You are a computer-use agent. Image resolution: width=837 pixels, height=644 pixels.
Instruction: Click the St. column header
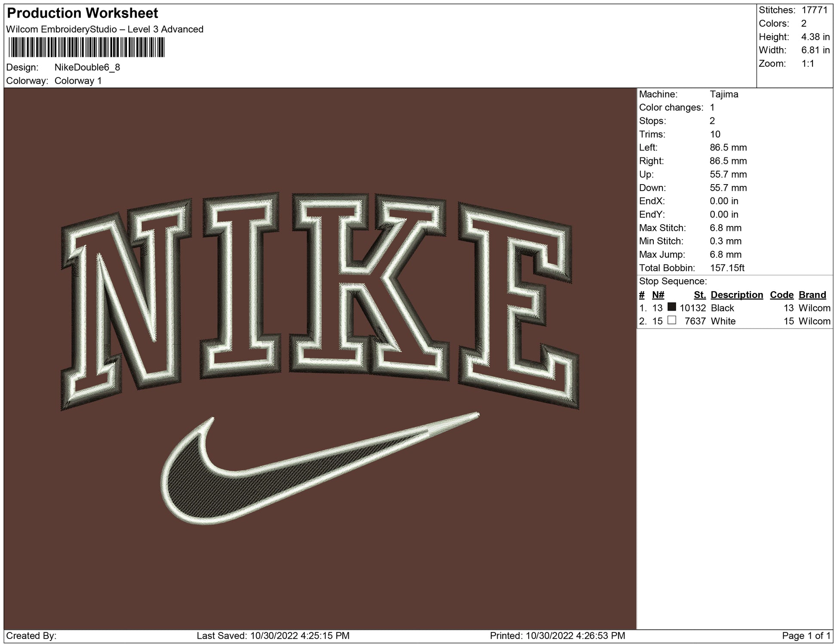click(x=700, y=295)
